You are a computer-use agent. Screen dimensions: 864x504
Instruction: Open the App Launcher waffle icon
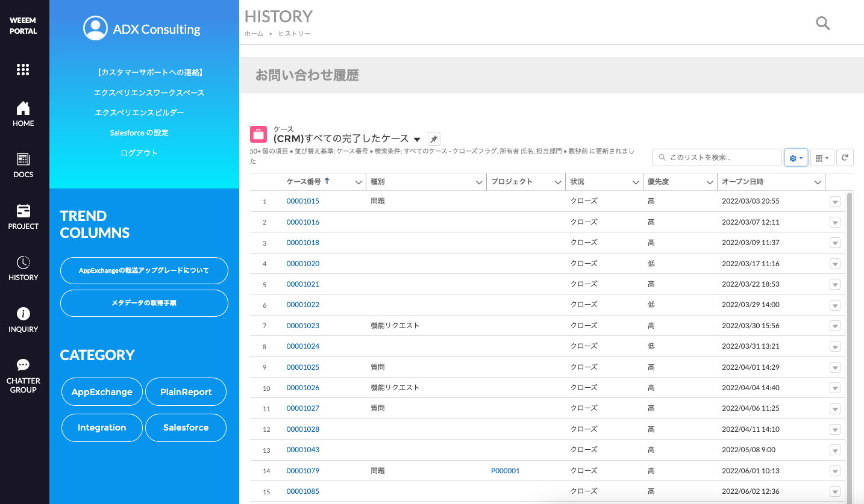pyautogui.click(x=23, y=69)
